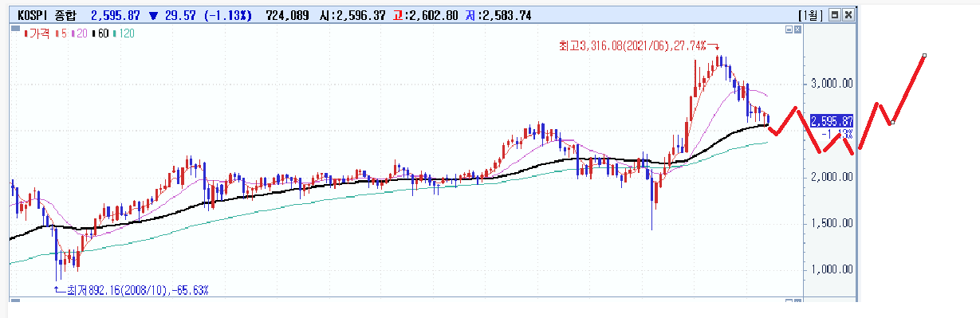Click the blue 2,595.87 price tag on axis

pos(832,120)
